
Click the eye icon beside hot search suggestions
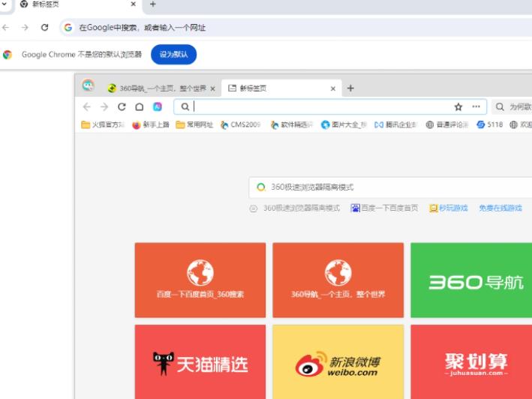[x=254, y=208]
